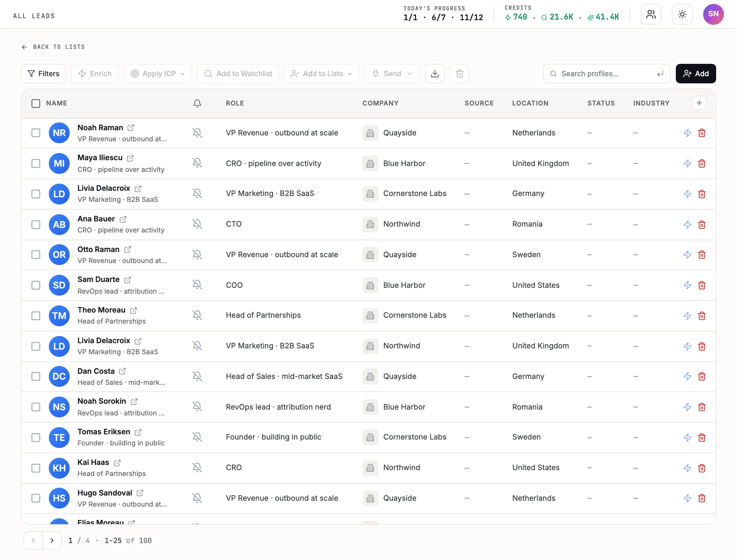Viewport: 737px width, 560px height.
Task: Open Kai Haas external profile link icon
Action: [117, 463]
